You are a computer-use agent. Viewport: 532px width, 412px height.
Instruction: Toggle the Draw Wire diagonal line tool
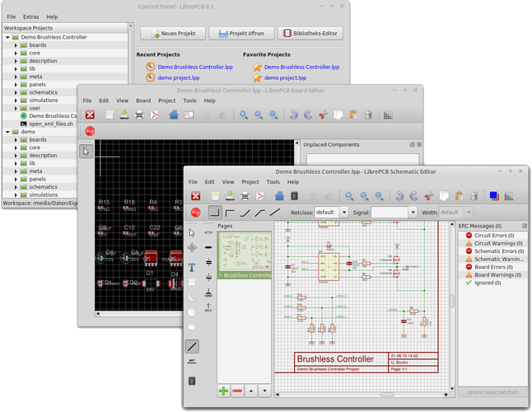point(192,347)
